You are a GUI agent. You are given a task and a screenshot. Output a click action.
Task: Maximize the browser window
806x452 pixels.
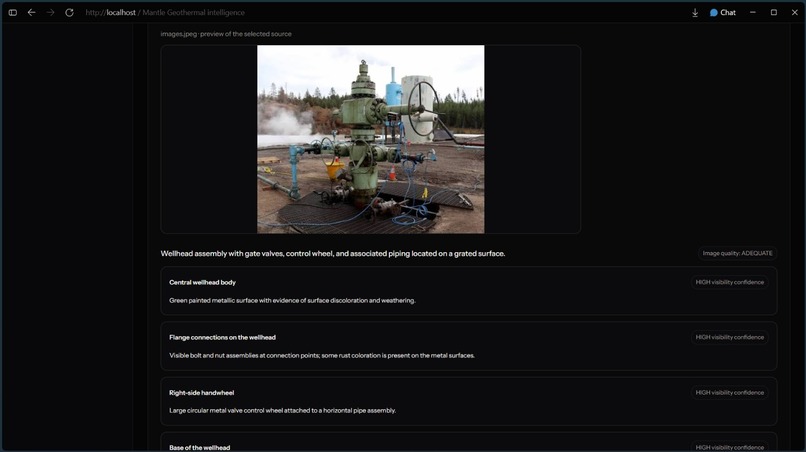774,12
